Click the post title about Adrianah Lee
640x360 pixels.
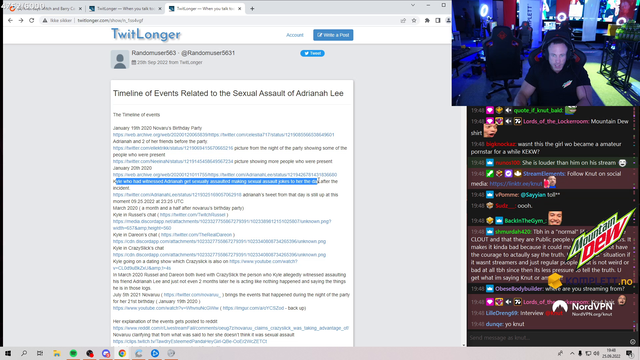228,93
